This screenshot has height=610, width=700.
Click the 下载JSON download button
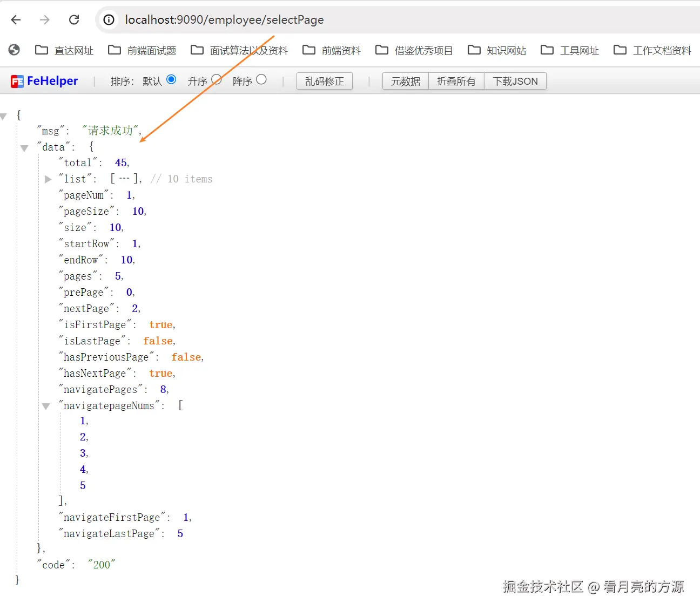point(515,81)
